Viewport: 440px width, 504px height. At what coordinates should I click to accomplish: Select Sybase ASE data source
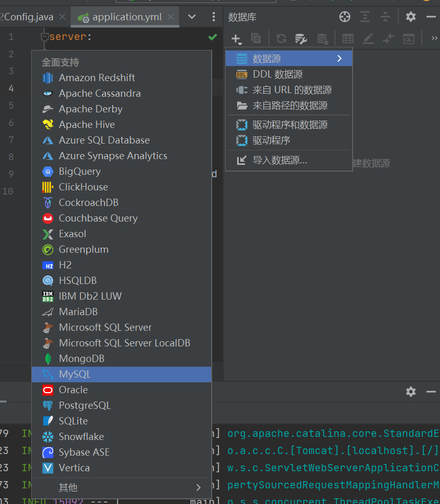click(x=122, y=453)
